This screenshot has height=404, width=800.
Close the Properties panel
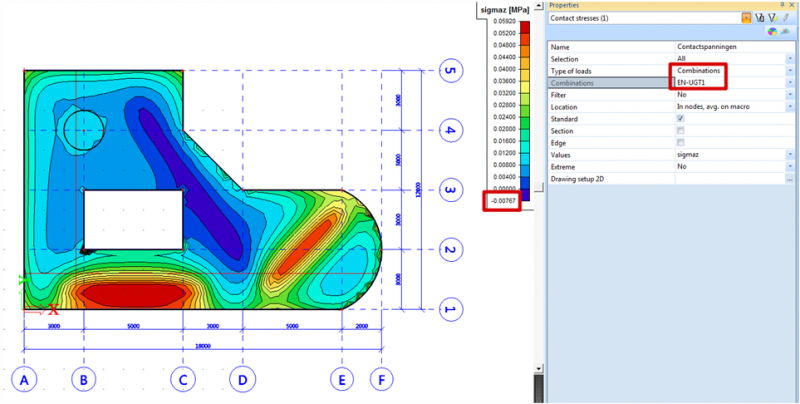pyautogui.click(x=790, y=5)
